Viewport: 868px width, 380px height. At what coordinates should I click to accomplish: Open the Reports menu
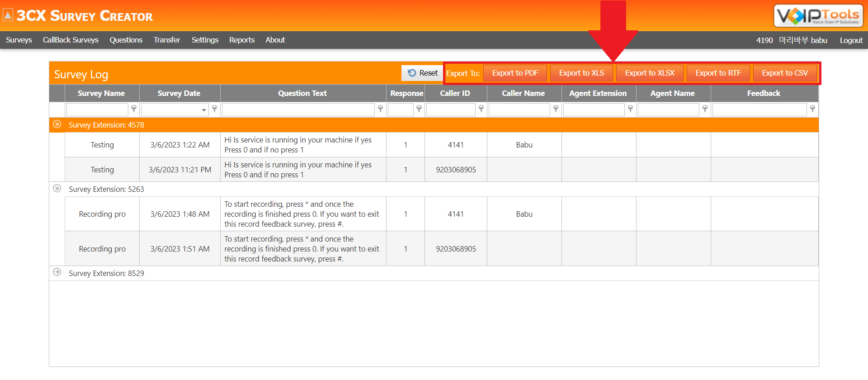(x=242, y=40)
